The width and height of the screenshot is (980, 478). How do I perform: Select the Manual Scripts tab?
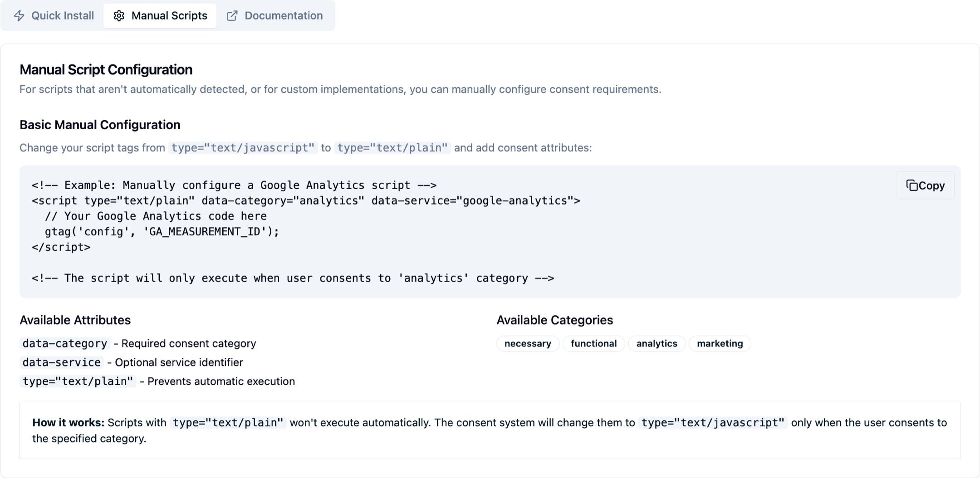(x=160, y=15)
